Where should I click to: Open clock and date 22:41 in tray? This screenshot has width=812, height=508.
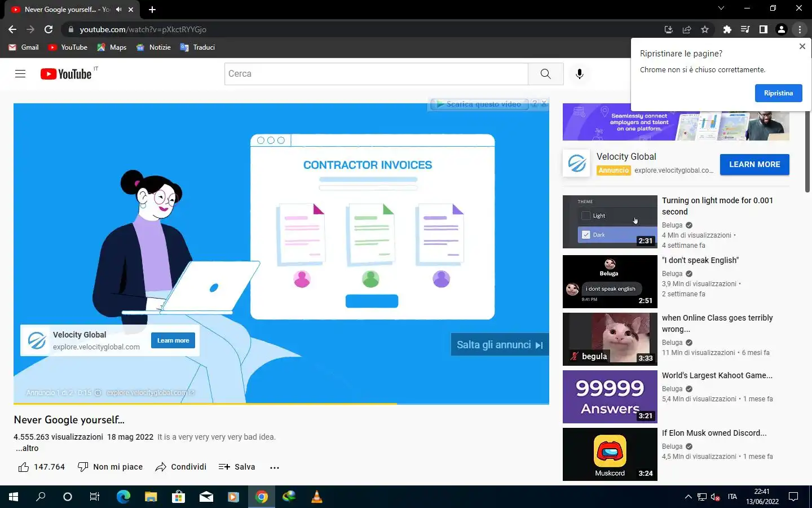(762, 497)
